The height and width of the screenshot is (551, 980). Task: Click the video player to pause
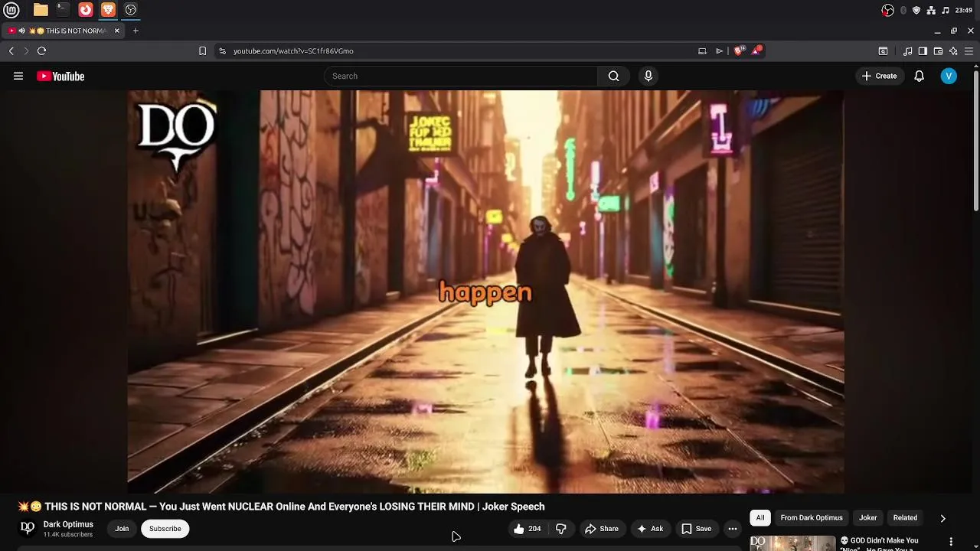(x=486, y=292)
